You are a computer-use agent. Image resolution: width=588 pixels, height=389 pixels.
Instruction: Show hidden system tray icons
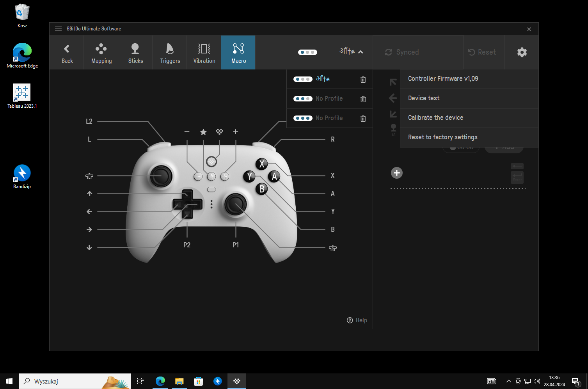508,381
